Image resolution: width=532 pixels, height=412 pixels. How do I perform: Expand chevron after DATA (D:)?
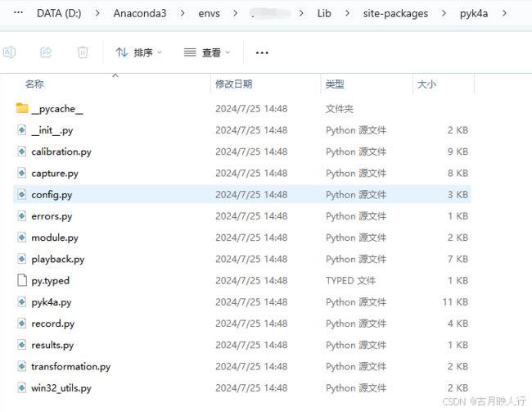tap(97, 13)
